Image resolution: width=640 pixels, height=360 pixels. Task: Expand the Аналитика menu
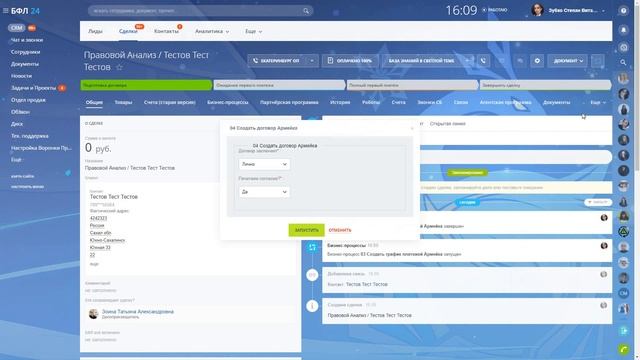click(x=212, y=31)
